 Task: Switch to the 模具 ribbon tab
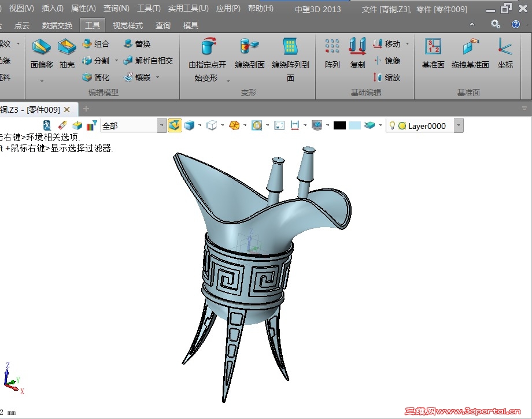190,25
